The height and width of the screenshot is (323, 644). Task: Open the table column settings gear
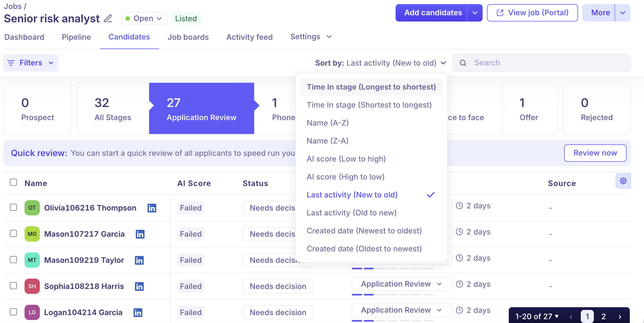pyautogui.click(x=623, y=181)
